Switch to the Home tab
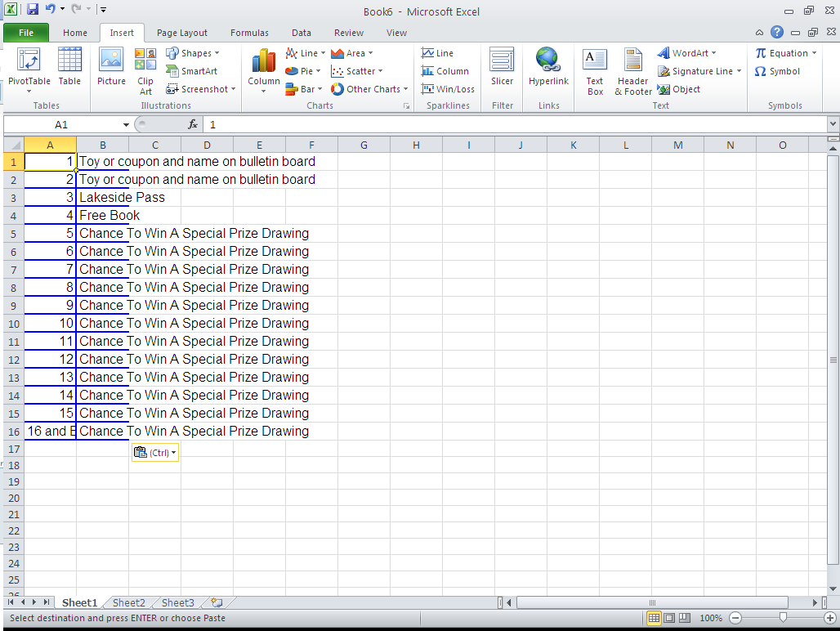The image size is (840, 631). (75, 33)
